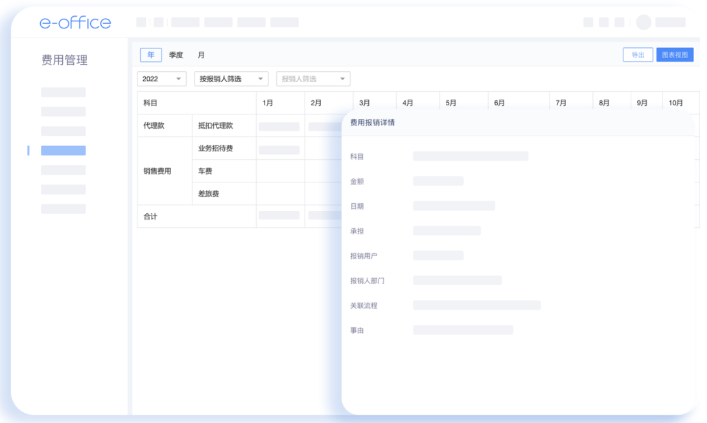The width and height of the screenshot is (707, 423).
Task: Click the 导出 export button
Action: (638, 55)
